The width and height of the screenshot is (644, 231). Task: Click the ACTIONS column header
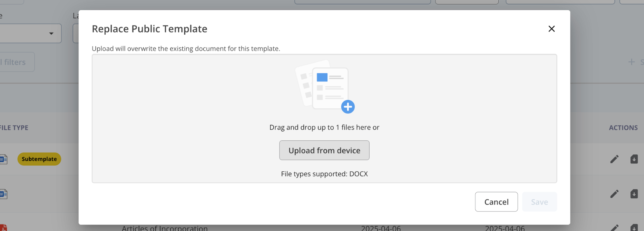pyautogui.click(x=623, y=128)
